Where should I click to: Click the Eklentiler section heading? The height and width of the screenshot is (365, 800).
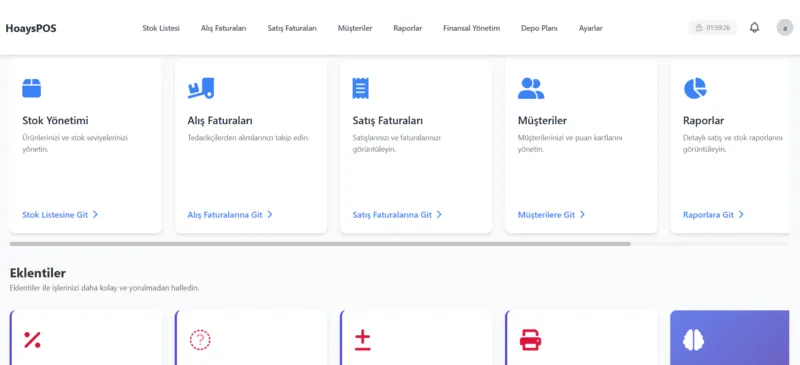click(x=38, y=273)
